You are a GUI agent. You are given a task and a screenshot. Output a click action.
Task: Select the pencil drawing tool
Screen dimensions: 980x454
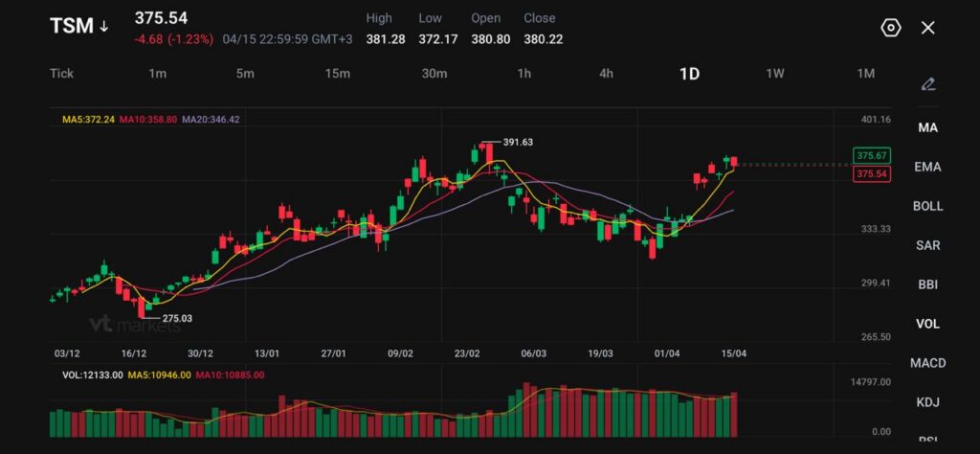(927, 84)
